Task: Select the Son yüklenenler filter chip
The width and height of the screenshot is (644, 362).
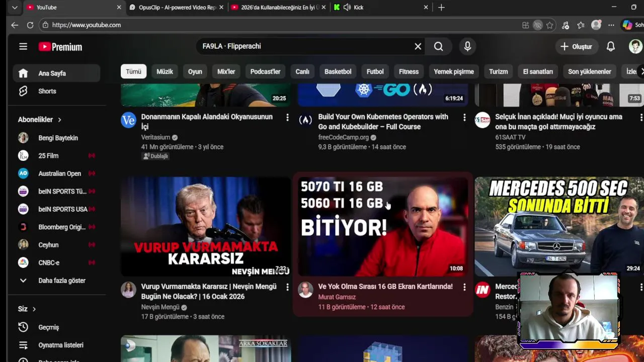Action: [x=590, y=71]
